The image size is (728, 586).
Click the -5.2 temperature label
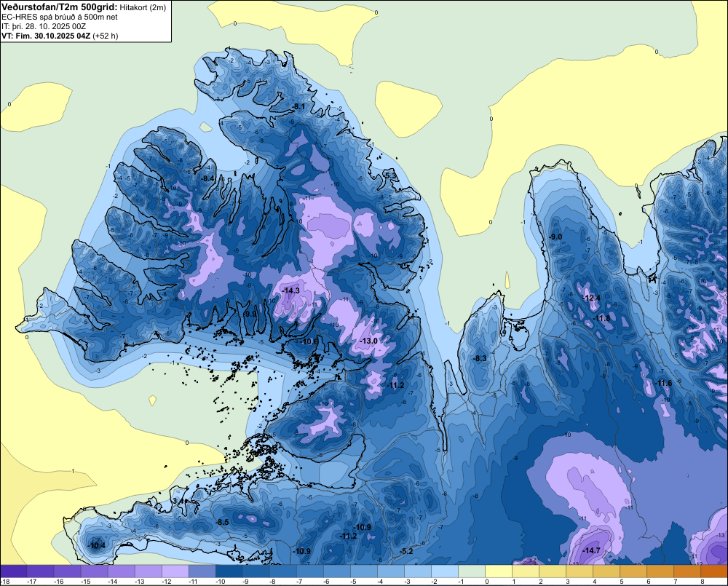[407, 551]
